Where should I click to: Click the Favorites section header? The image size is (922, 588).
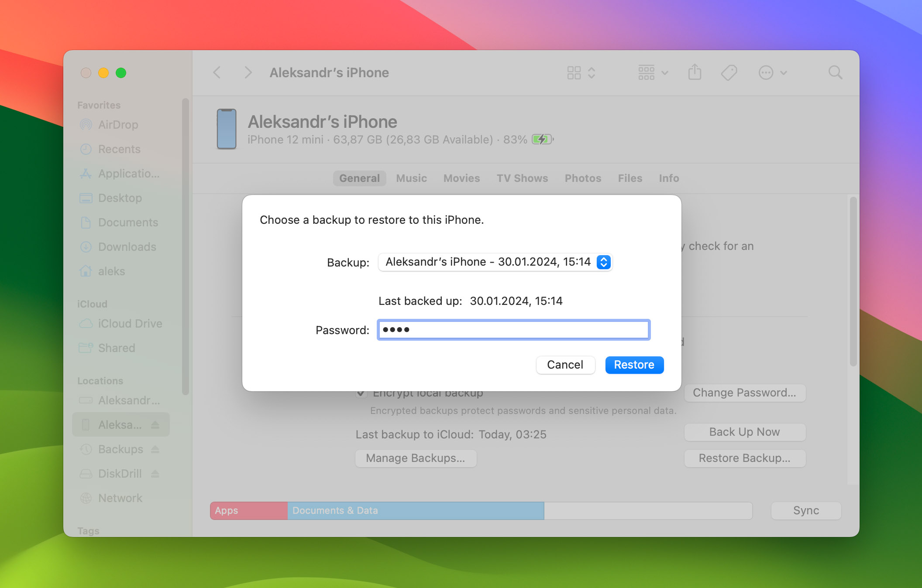pos(99,105)
